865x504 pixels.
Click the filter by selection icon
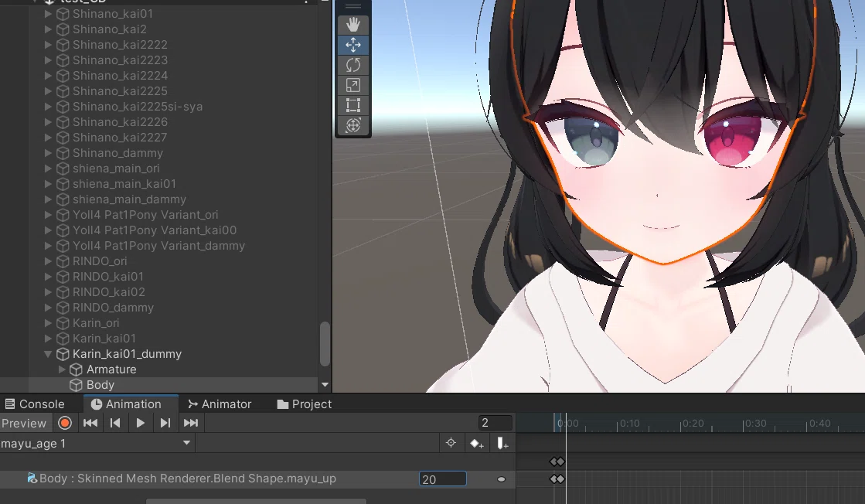click(451, 443)
